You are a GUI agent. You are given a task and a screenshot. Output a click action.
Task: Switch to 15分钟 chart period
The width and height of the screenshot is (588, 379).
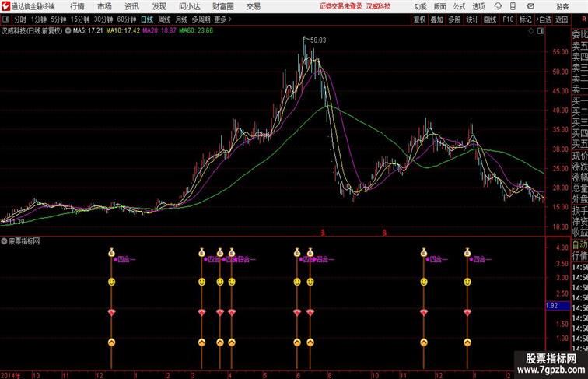tap(80, 19)
